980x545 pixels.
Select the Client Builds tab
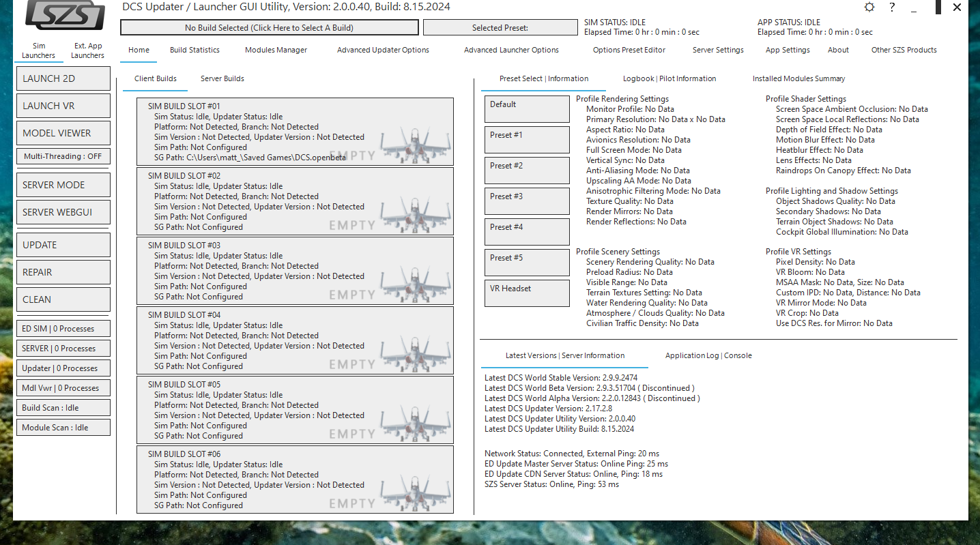[x=156, y=78]
